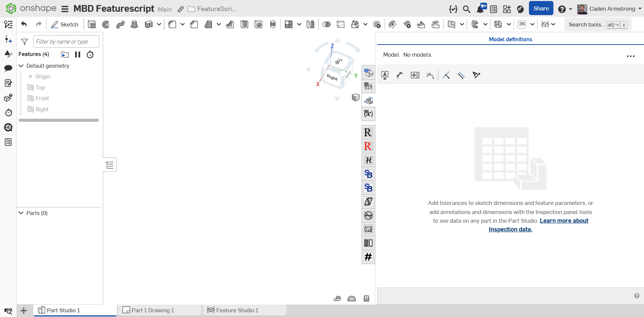Switch to the Feature Studio 1 tab

click(x=244, y=310)
